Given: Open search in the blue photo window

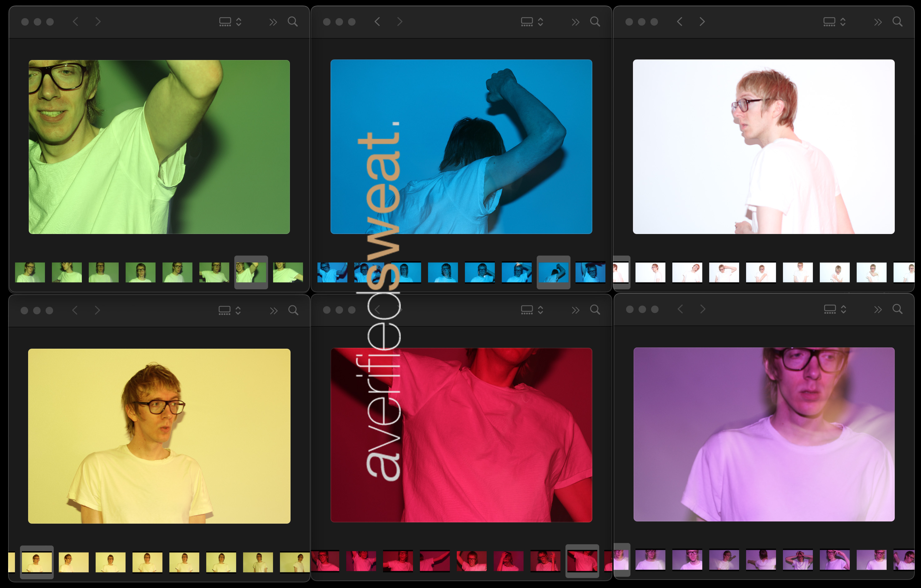Looking at the screenshot, I should tap(595, 22).
